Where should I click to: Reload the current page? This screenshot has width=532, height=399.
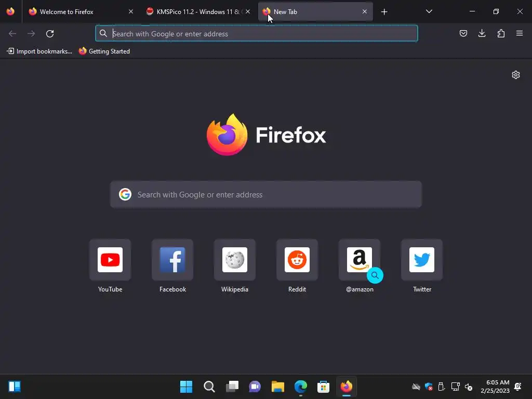click(x=50, y=34)
